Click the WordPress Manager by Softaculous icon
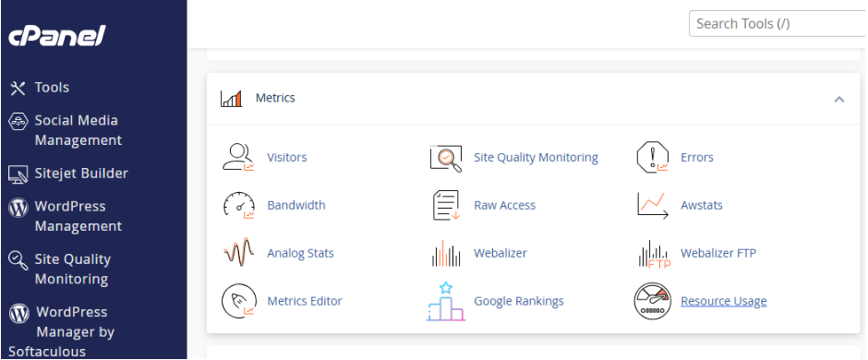868x360 pixels. pyautogui.click(x=18, y=313)
